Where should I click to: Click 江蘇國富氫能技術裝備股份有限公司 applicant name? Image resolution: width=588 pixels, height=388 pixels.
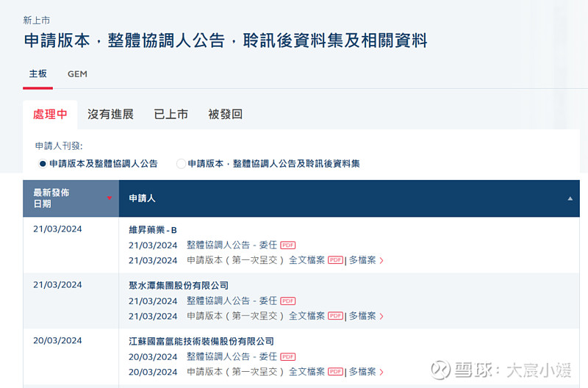pyautogui.click(x=201, y=342)
